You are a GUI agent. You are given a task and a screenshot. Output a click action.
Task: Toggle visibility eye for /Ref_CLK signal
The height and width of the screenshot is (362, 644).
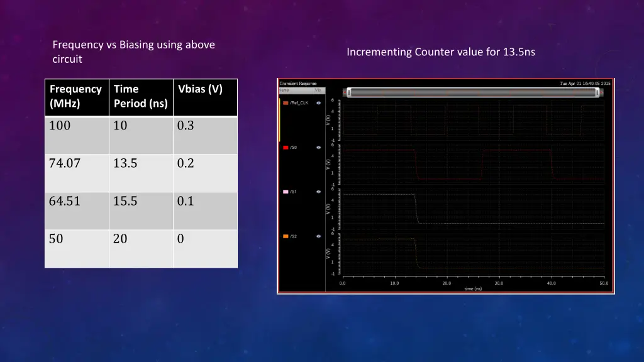(x=318, y=103)
